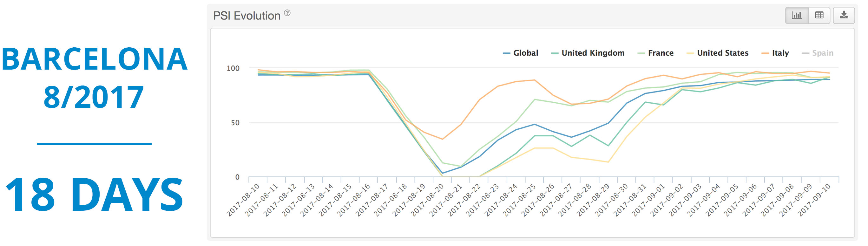Click the blue Global legend color line
The height and width of the screenshot is (246, 868).
click(x=506, y=53)
